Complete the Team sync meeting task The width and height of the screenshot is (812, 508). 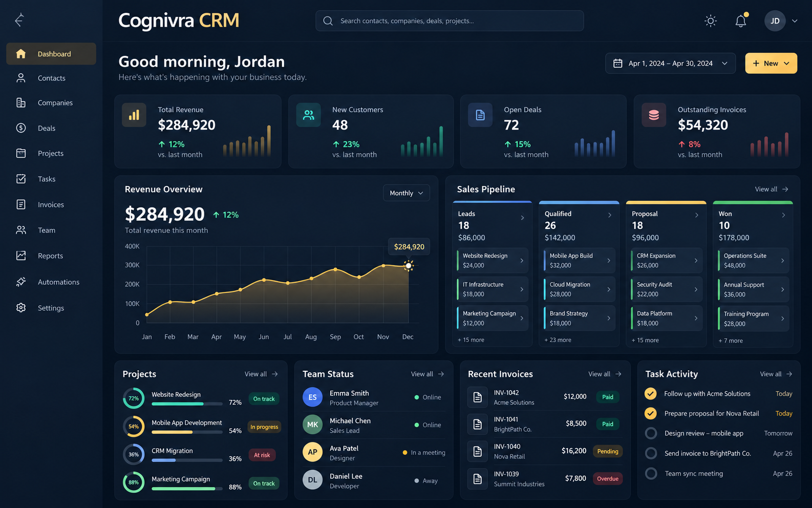tap(651, 473)
